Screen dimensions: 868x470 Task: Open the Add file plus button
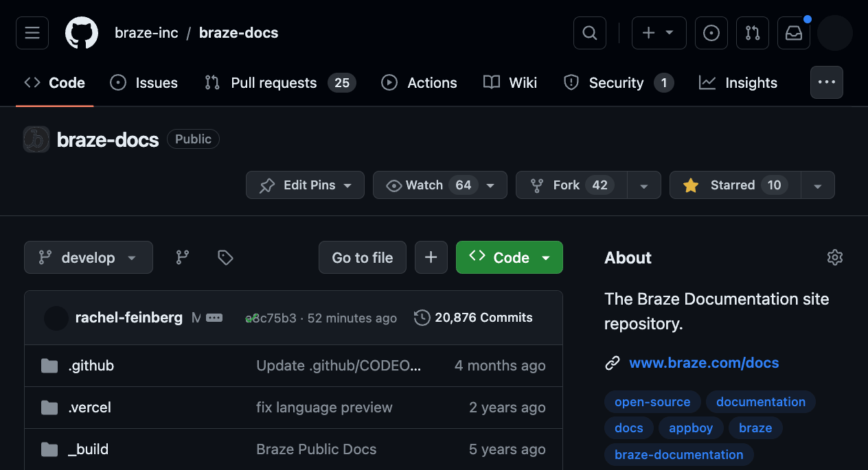tap(431, 257)
